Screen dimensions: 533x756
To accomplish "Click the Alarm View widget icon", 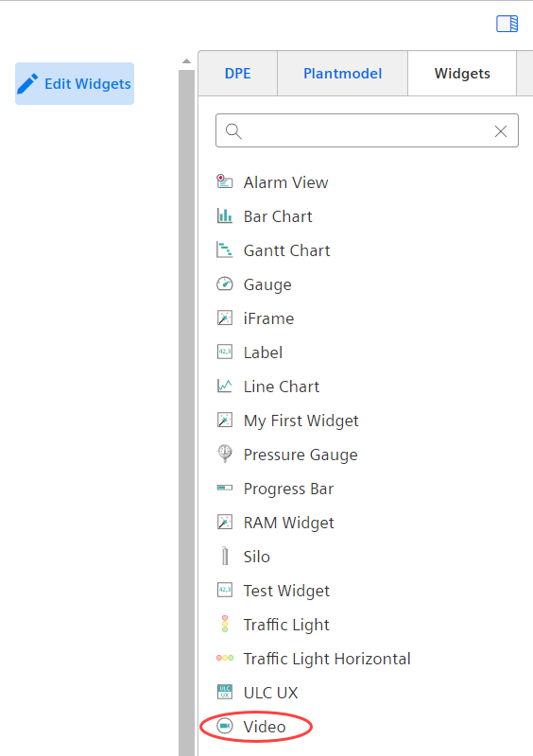I will [x=224, y=181].
